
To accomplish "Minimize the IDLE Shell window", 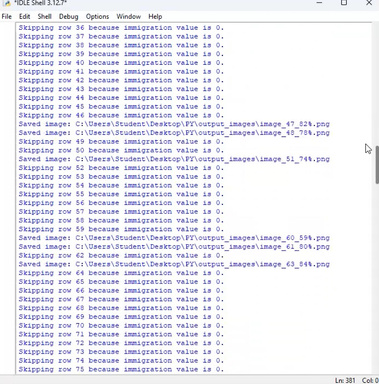I will click(x=319, y=3).
